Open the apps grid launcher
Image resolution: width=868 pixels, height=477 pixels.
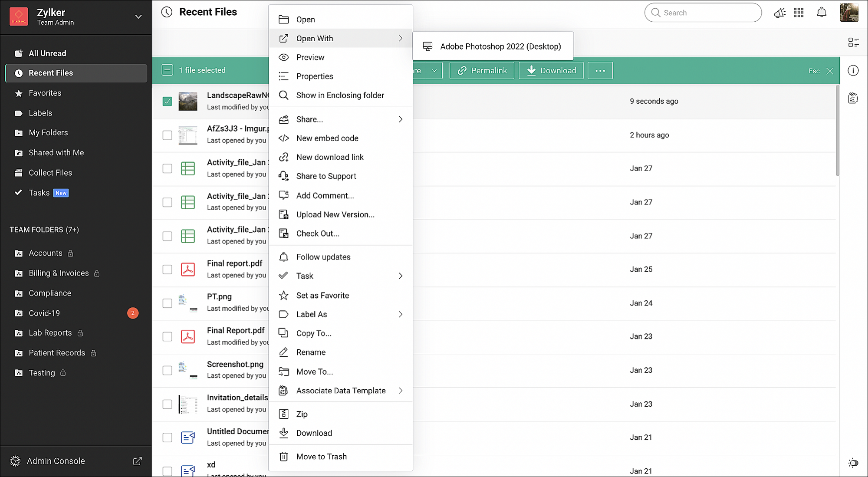799,13
